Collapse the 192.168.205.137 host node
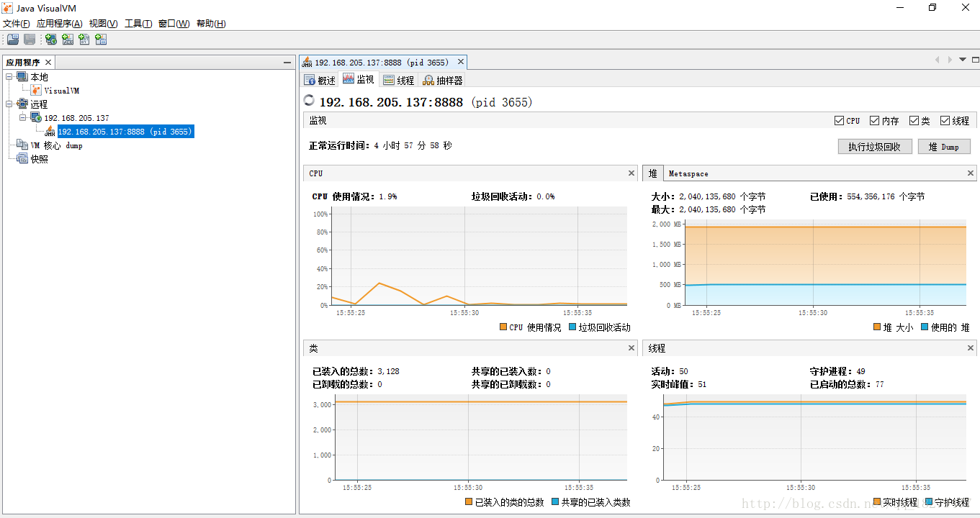The image size is (980, 518). click(x=23, y=117)
